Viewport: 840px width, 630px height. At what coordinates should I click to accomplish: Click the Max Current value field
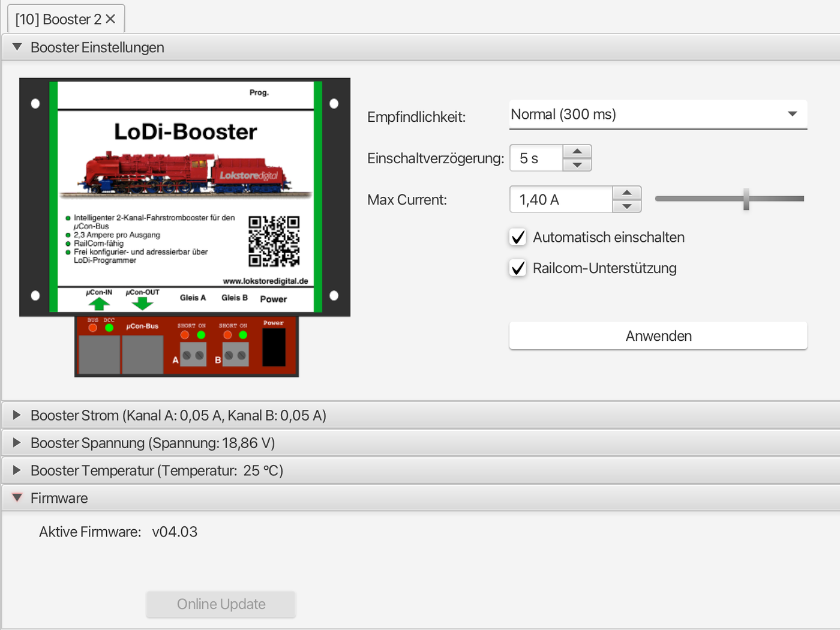562,200
